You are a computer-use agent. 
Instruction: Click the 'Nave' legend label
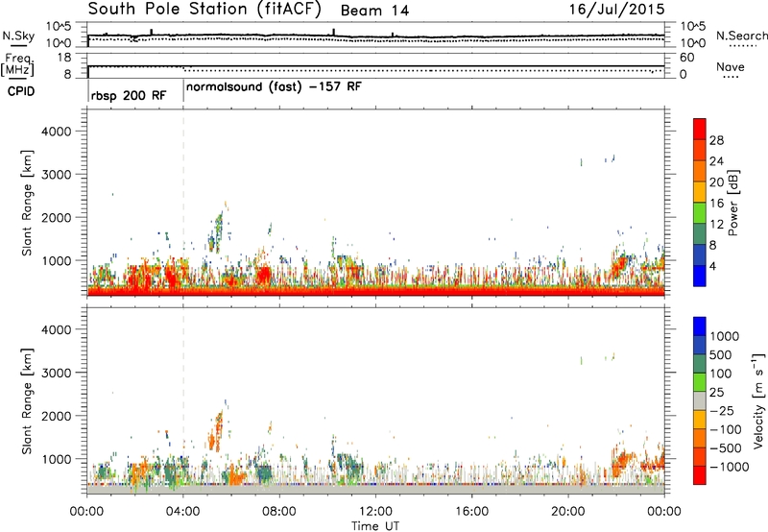click(x=731, y=67)
